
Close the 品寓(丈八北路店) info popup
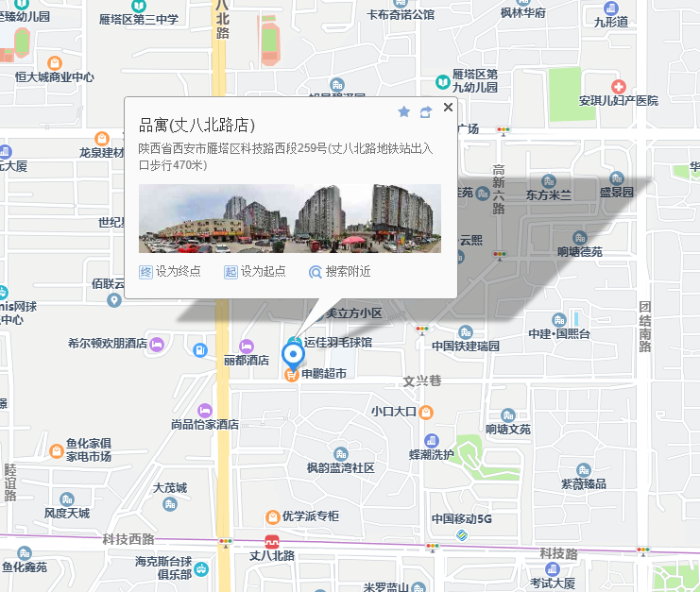pos(448,107)
